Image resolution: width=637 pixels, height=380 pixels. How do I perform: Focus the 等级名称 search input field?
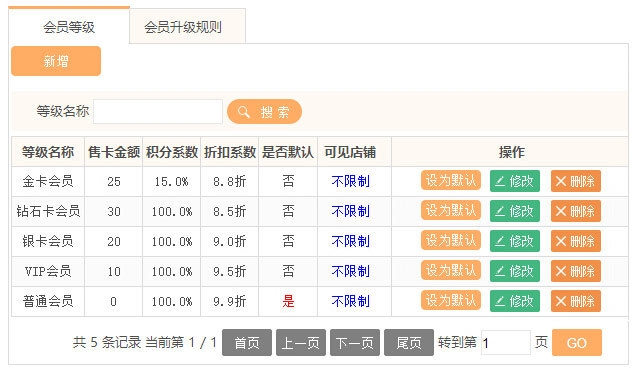pos(158,111)
